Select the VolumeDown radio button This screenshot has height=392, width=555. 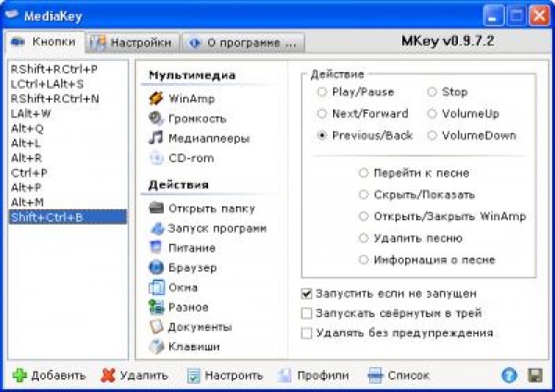(x=432, y=135)
